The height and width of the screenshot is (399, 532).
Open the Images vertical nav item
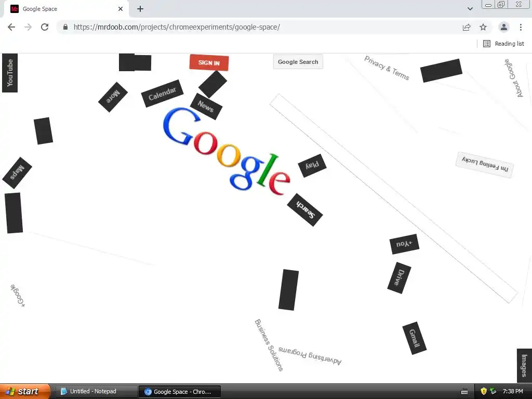click(x=524, y=366)
